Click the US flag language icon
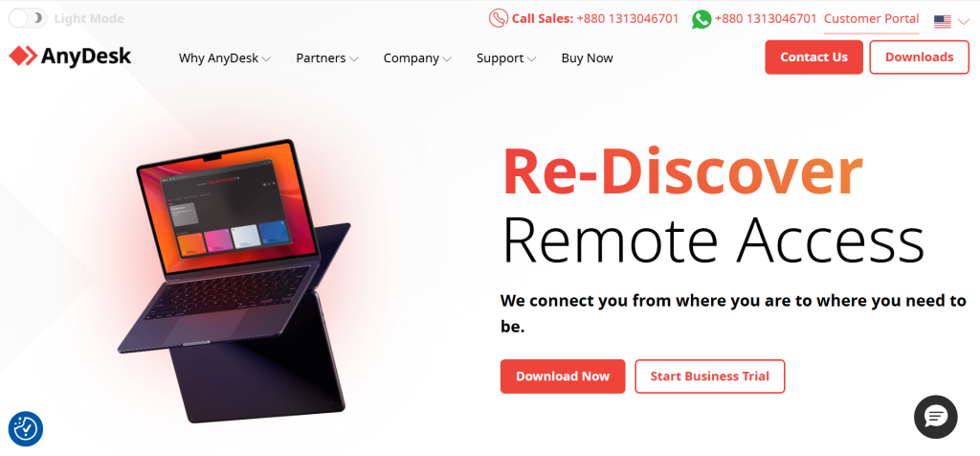Screen dimensions: 980x456 click(943, 21)
